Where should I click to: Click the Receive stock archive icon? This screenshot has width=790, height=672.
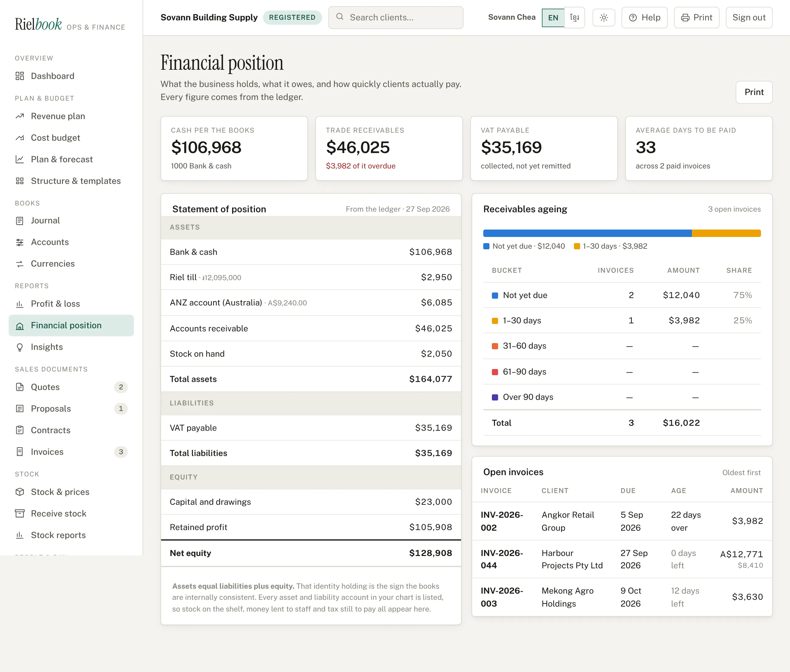coord(20,513)
